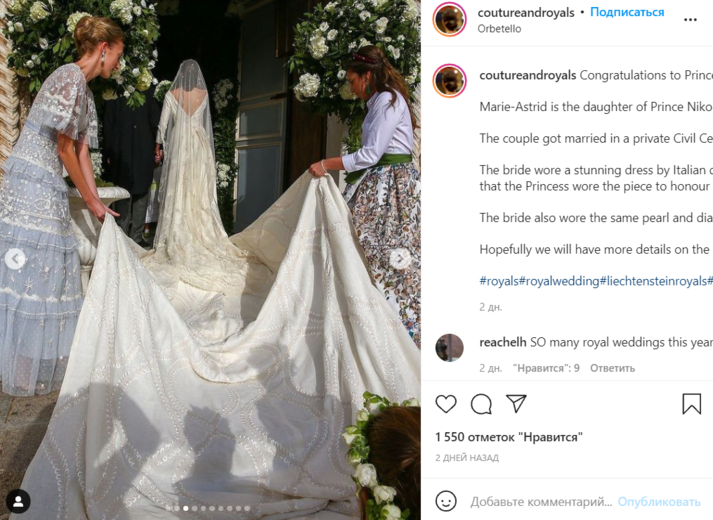Save the post with the bookmark icon
The height and width of the screenshot is (520, 713).
pos(692,404)
